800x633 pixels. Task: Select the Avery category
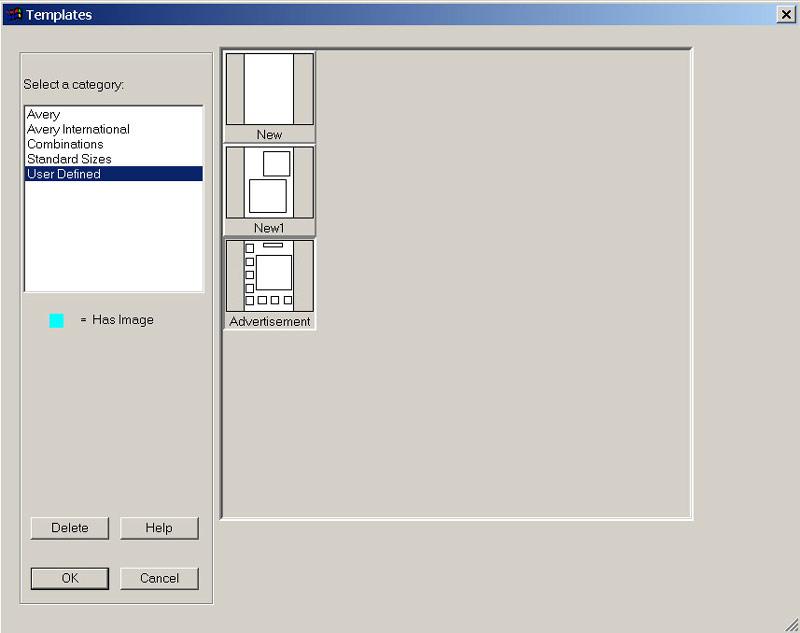point(44,115)
